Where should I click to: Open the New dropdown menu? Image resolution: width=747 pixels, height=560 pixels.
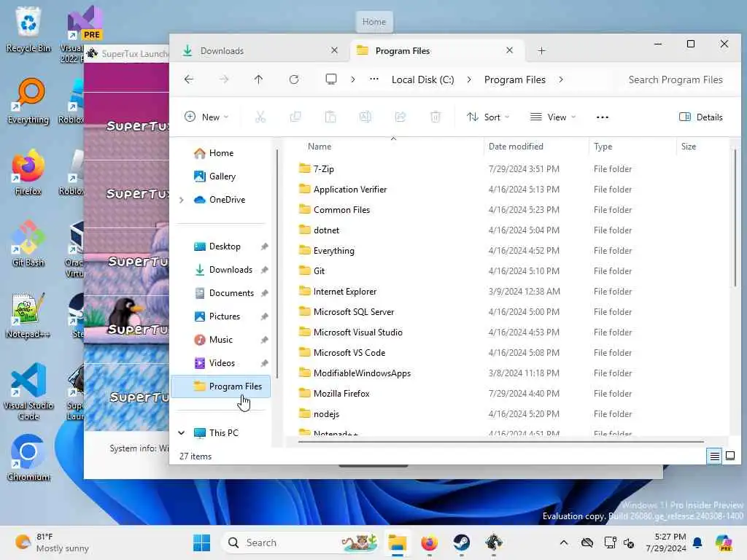(206, 117)
